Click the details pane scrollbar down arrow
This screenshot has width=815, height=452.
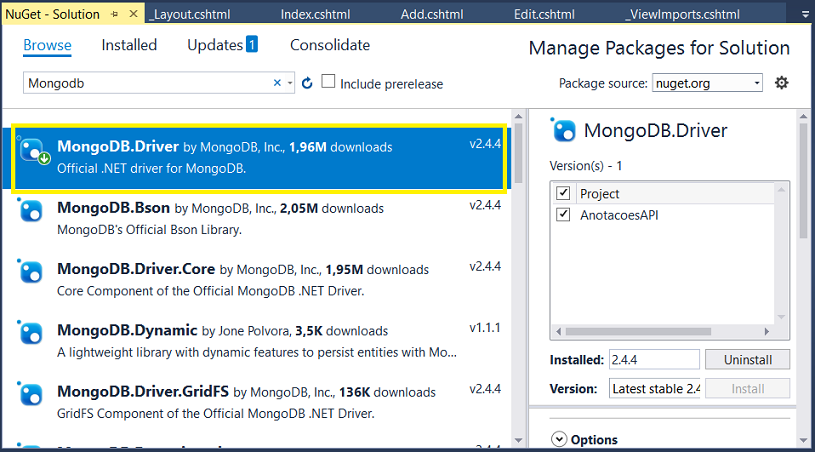click(x=804, y=440)
